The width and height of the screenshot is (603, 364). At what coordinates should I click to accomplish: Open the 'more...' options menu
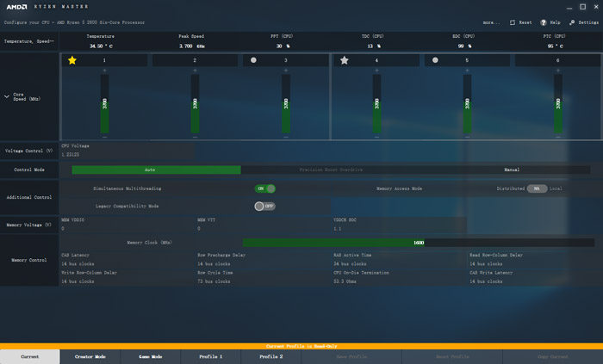coord(490,22)
